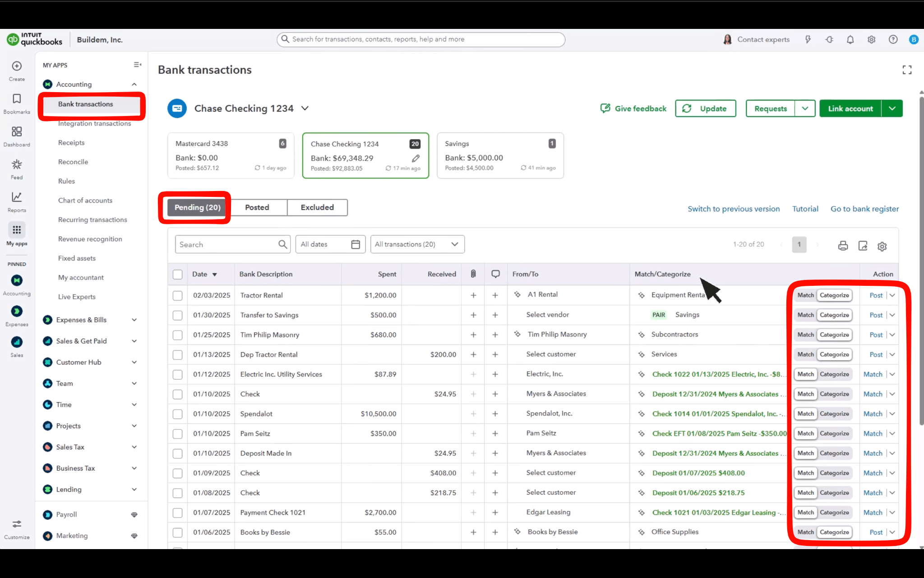This screenshot has height=578, width=924.
Task: Open the settings gear in header
Action: pyautogui.click(x=871, y=40)
